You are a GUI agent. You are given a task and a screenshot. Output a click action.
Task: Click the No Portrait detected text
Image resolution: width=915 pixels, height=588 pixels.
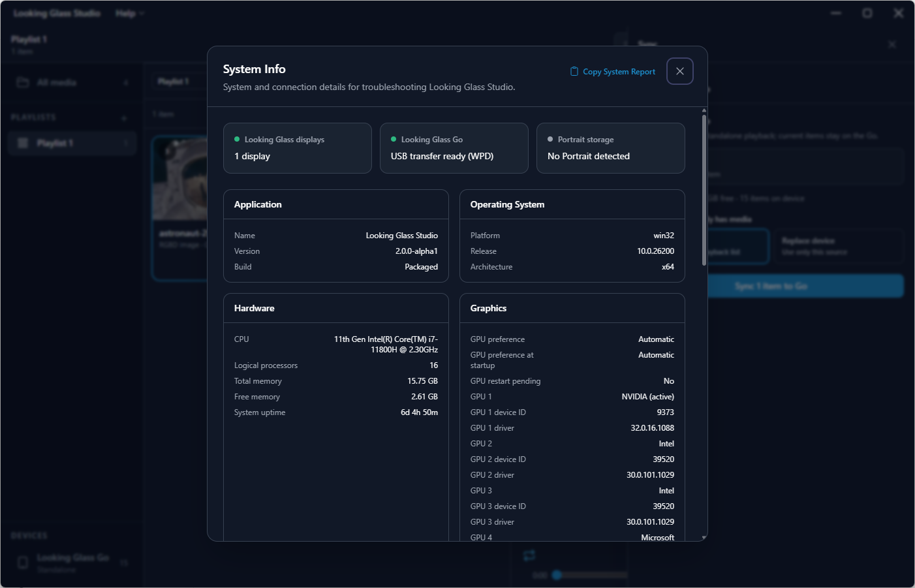588,157
